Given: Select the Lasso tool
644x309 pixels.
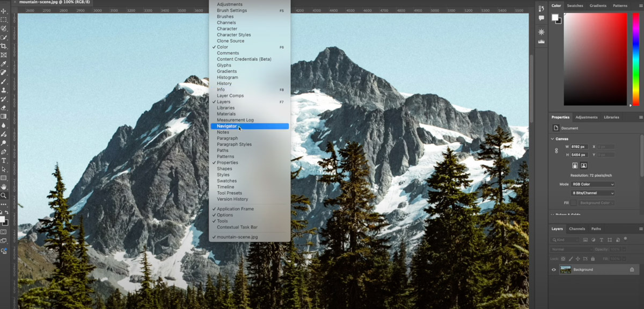Looking at the screenshot, I should (4, 28).
